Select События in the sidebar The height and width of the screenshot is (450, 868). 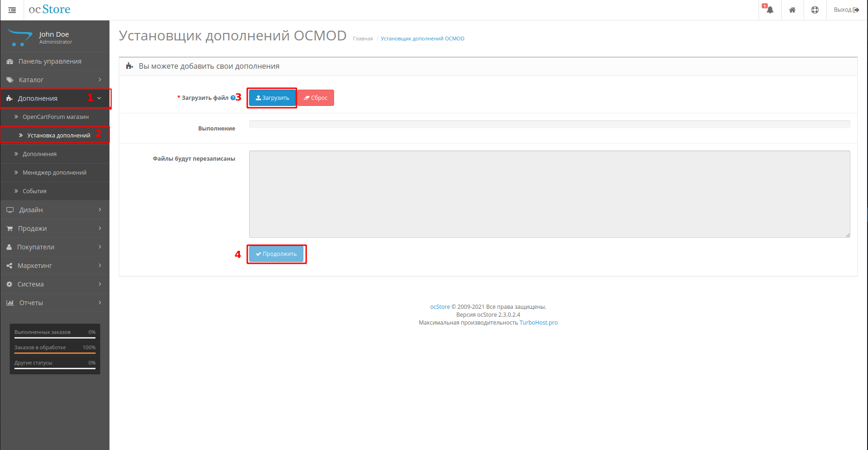pos(34,191)
